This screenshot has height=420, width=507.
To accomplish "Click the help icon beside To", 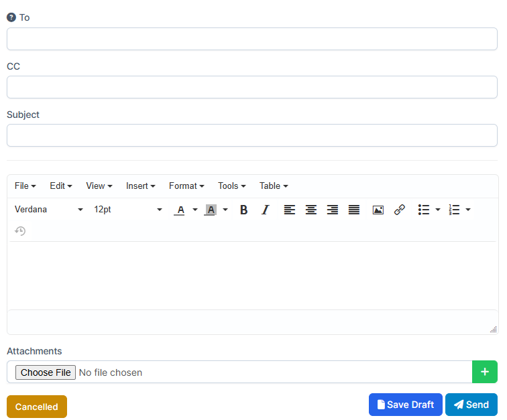I will (11, 17).
